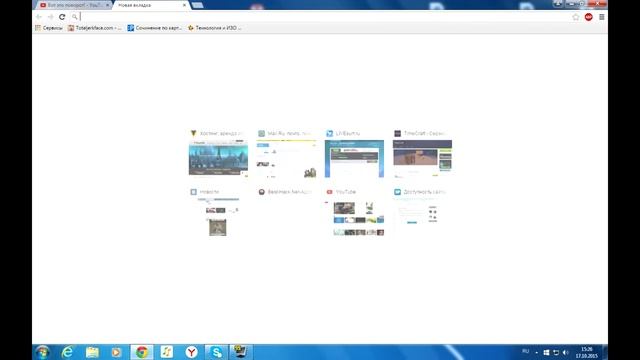Open the TimeCraft most-visited thumbnail
This screenshot has height=360, width=640.
point(422,158)
